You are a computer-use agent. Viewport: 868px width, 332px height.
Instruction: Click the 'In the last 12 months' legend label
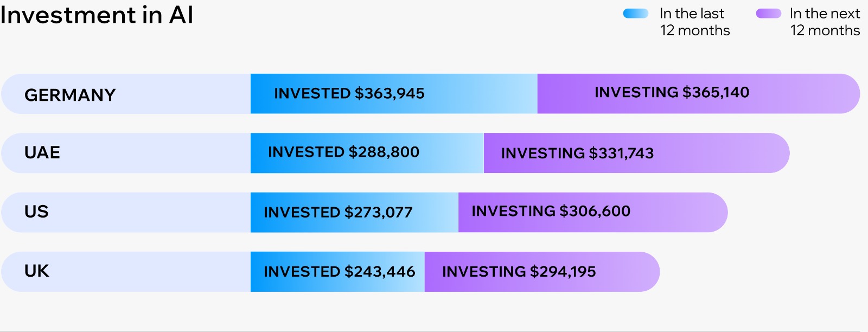(x=694, y=22)
